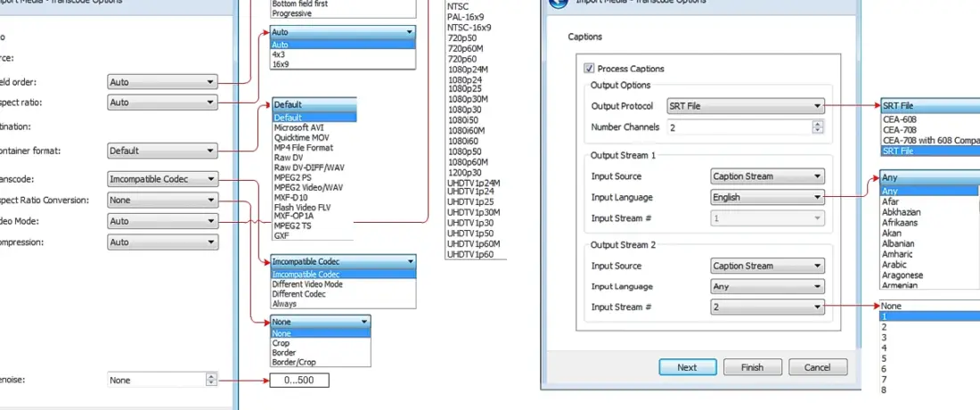Choose Border/Crop conversion option
The image size is (980, 410).
point(293,362)
